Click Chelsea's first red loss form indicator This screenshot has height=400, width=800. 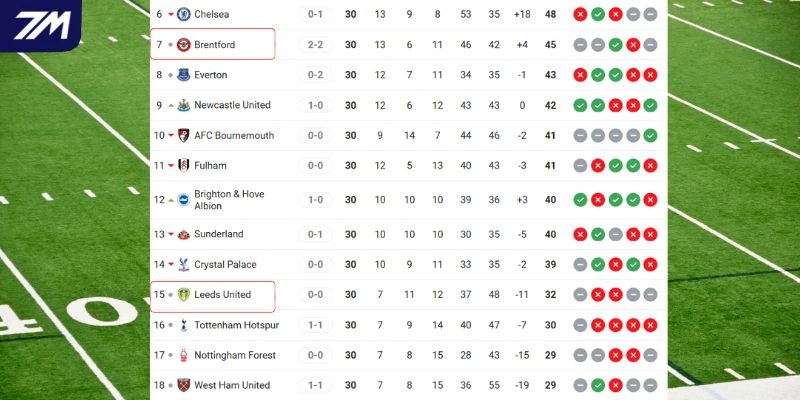pos(580,15)
